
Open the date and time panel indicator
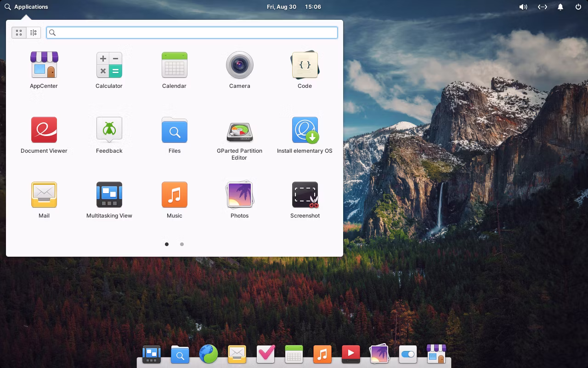point(294,7)
